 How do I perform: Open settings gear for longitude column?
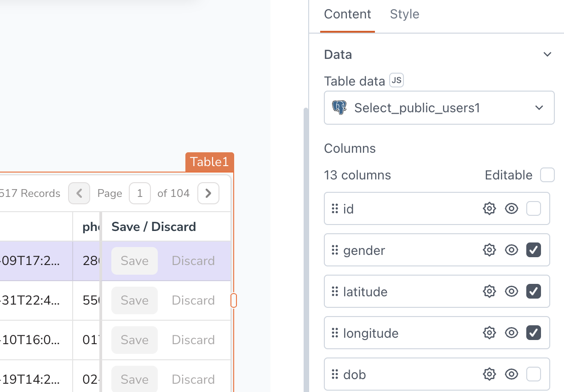(x=489, y=333)
